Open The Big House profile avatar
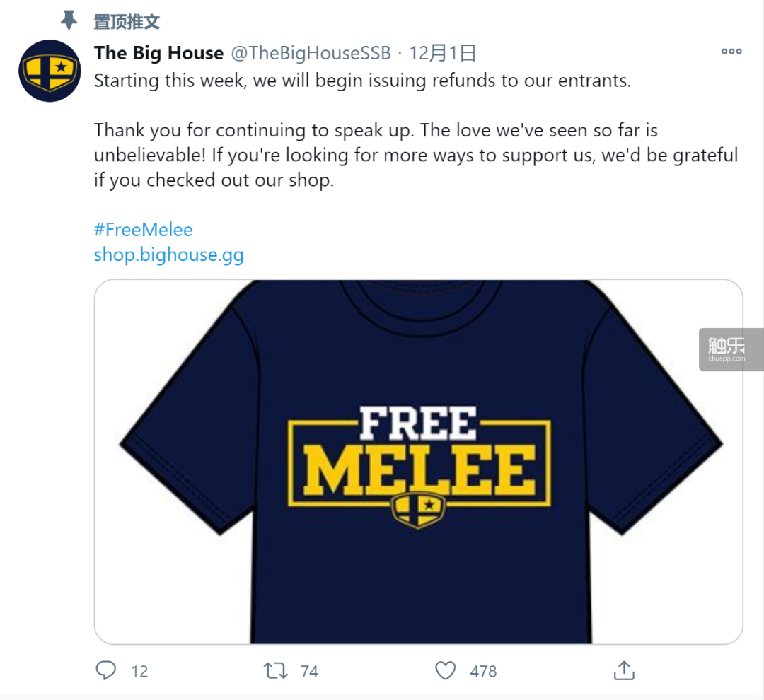This screenshot has width=764, height=700. tap(50, 71)
